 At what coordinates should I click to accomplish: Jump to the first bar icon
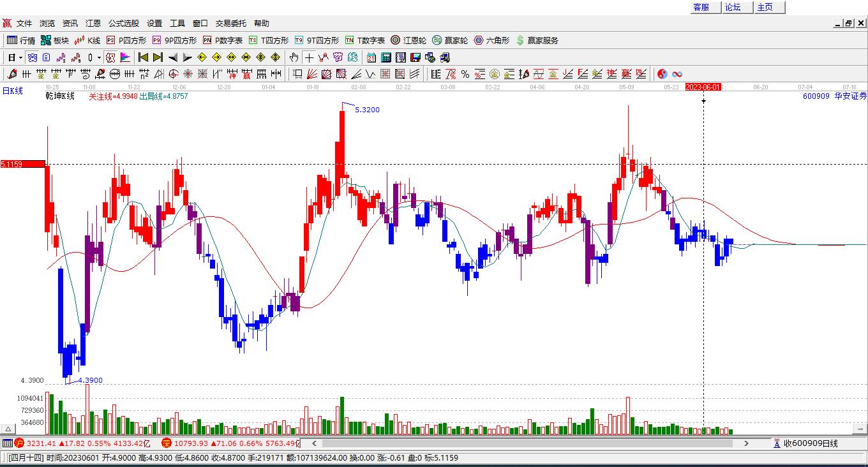[144, 57]
